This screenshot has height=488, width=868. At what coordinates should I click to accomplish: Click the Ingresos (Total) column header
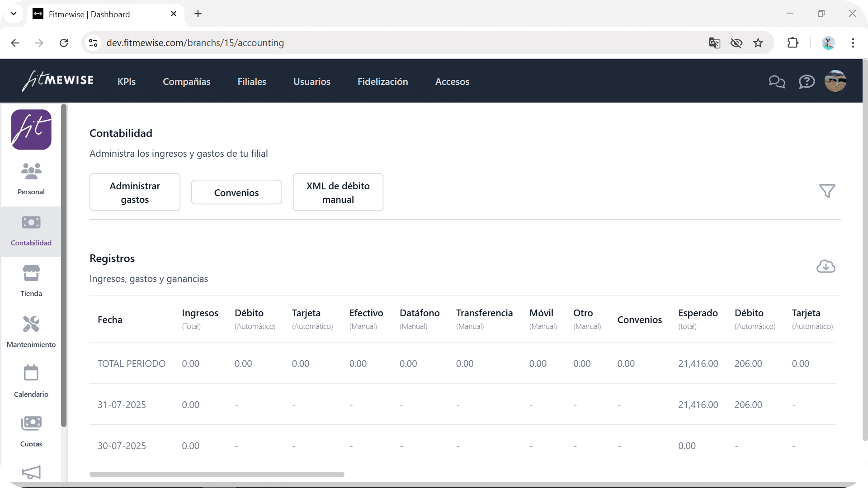click(x=200, y=319)
